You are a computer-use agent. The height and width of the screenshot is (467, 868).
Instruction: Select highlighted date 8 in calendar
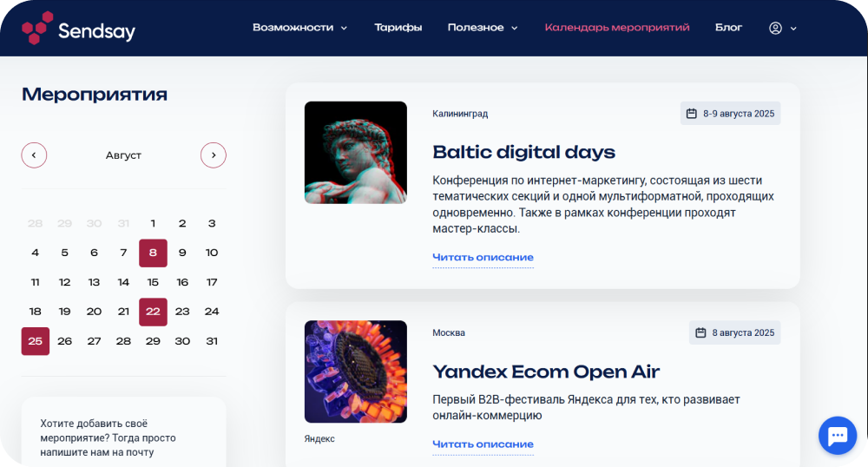coord(153,253)
